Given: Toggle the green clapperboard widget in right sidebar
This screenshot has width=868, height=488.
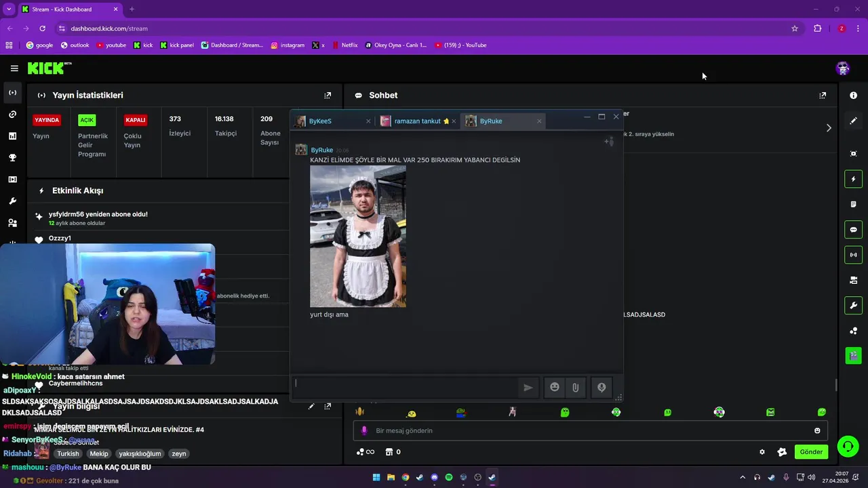Looking at the screenshot, I should tap(853, 355).
